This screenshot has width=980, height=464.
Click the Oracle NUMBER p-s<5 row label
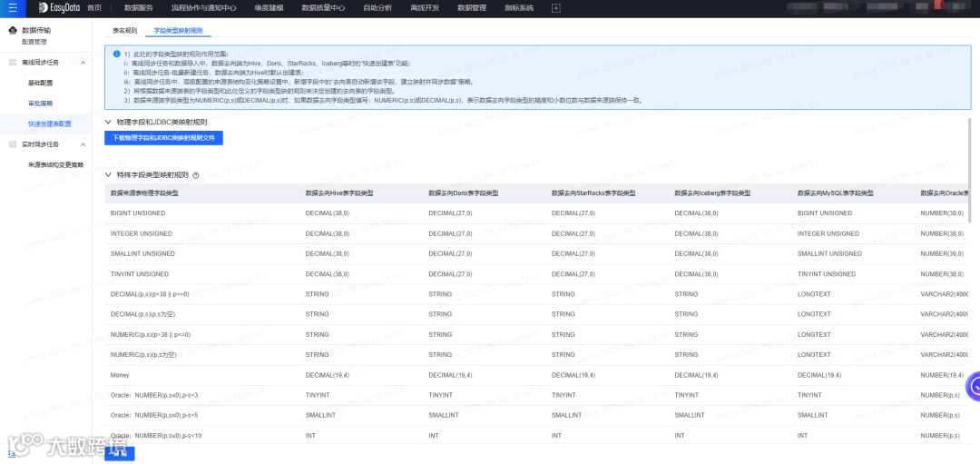click(x=154, y=415)
